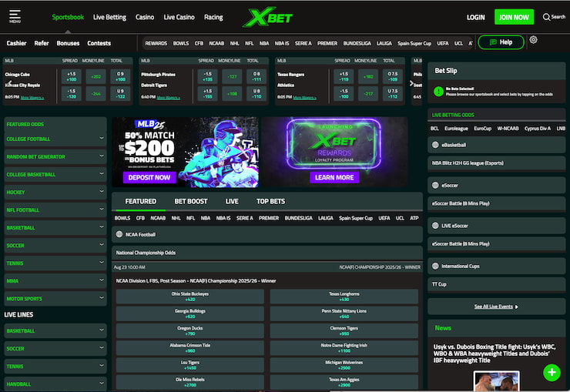Click the XBet logo
The image size is (570, 392).
click(267, 17)
